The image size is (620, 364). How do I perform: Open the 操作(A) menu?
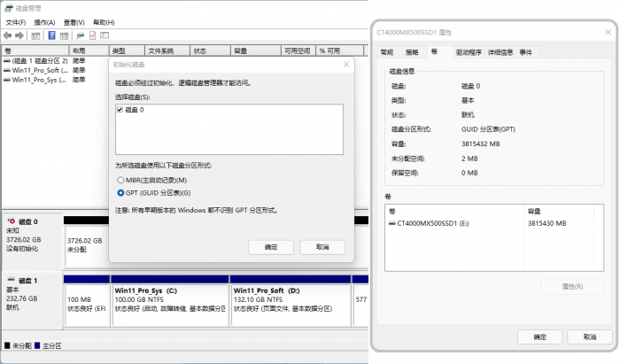pos(44,22)
